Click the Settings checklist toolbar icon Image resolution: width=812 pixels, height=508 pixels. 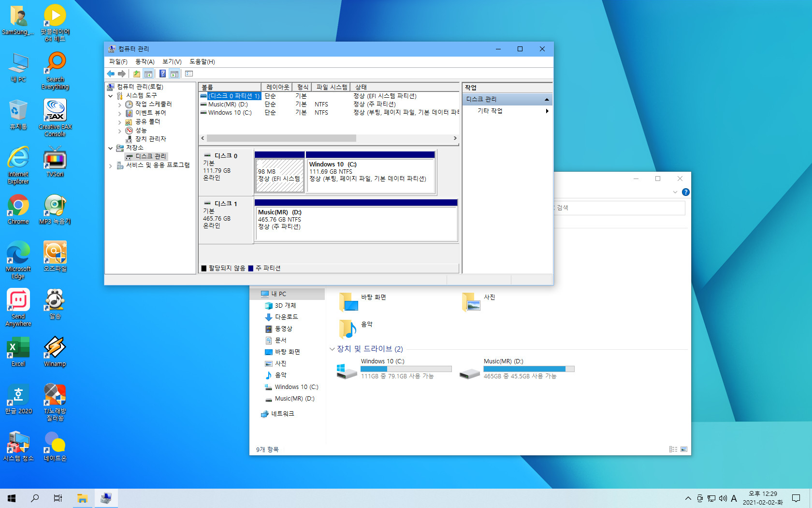[x=189, y=74]
